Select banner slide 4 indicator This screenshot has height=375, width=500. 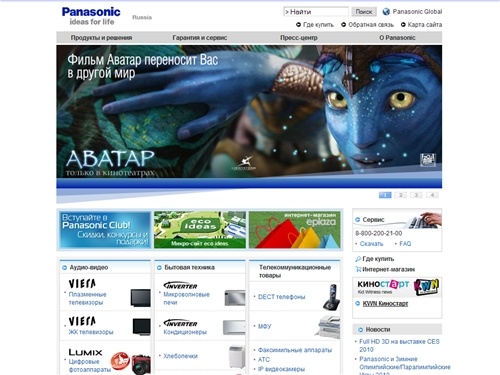(x=432, y=195)
